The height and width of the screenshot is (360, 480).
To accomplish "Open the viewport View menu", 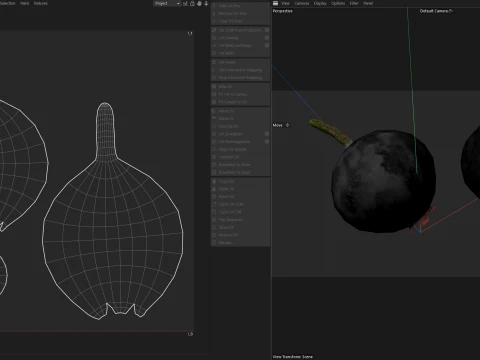I will [x=285, y=3].
